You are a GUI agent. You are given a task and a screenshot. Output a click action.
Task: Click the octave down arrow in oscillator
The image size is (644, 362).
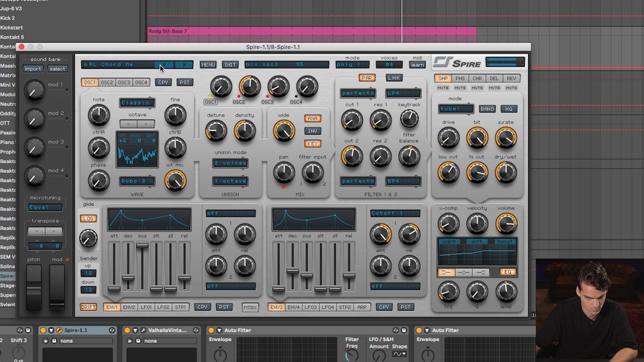pyautogui.click(x=129, y=123)
